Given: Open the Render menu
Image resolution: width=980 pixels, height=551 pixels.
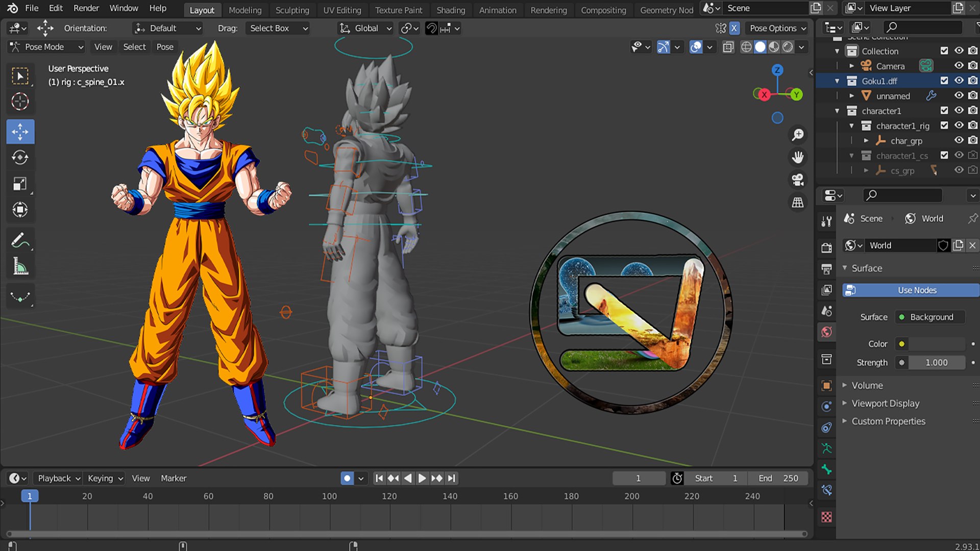Looking at the screenshot, I should pos(86,8).
